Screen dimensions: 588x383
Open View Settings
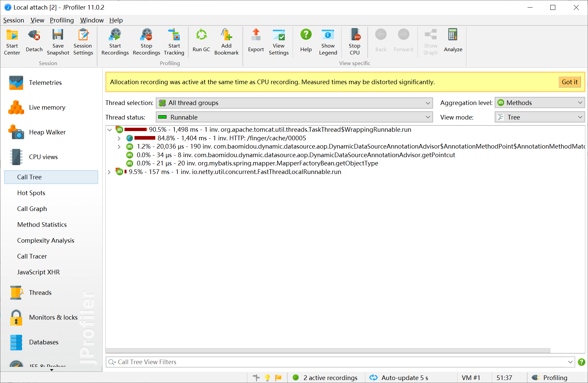279,42
